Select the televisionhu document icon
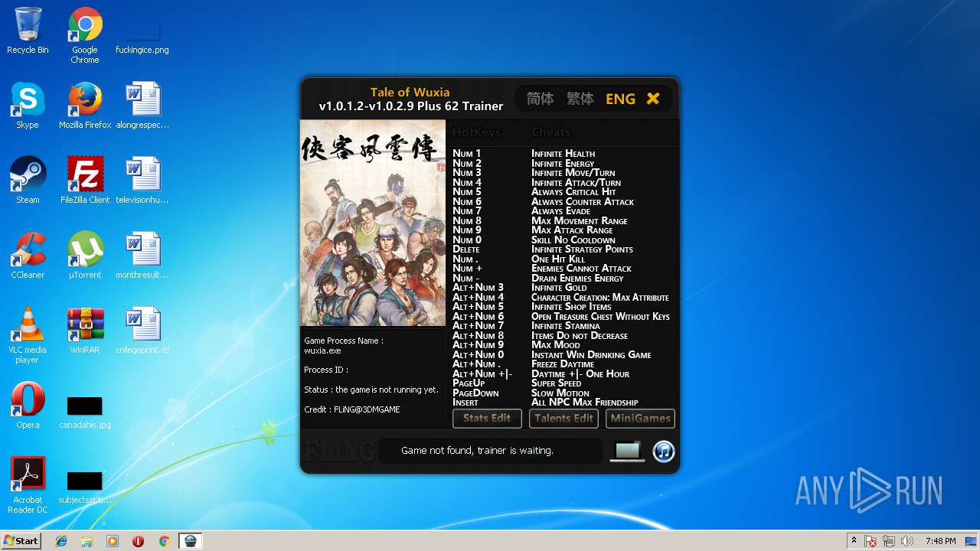Screen dimensions: 980x551 click(x=142, y=181)
